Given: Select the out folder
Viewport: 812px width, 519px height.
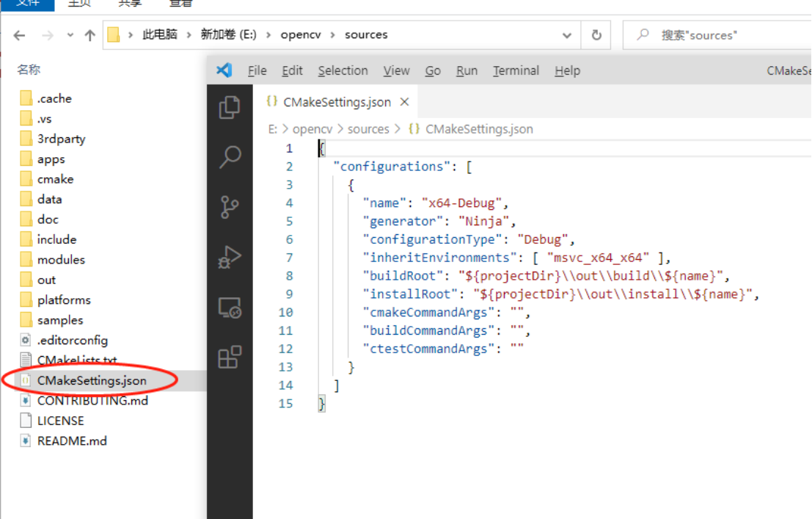Looking at the screenshot, I should (46, 280).
